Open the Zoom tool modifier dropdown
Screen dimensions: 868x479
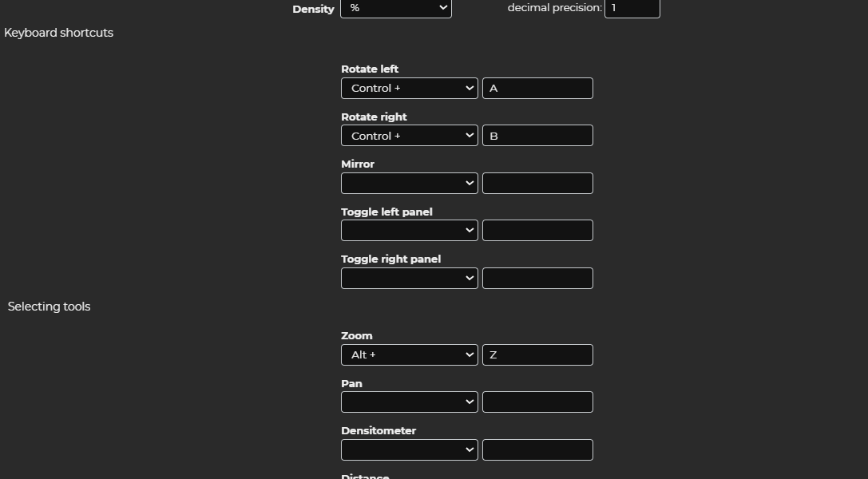[409, 355]
